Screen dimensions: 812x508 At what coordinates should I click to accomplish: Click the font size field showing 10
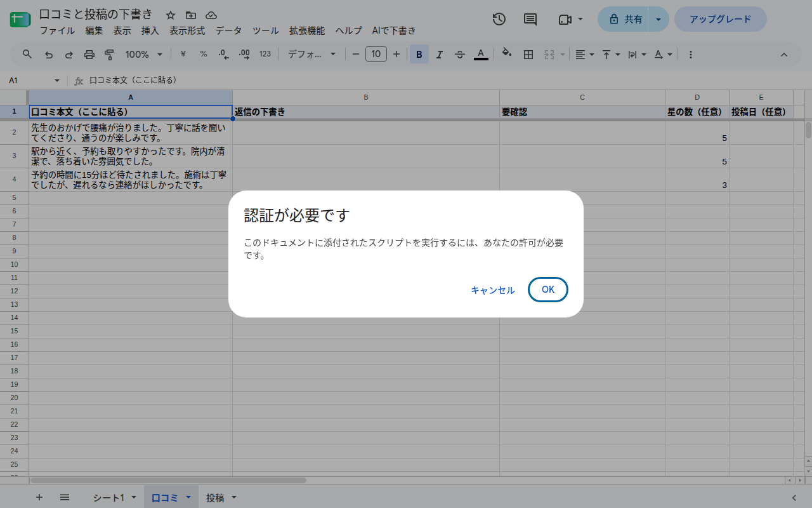click(376, 54)
